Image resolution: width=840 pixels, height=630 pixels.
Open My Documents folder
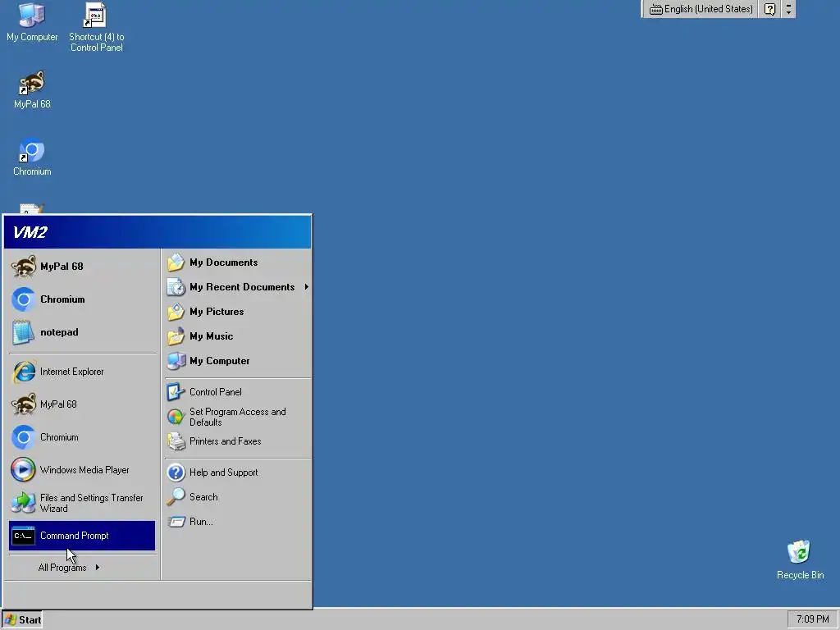pyautogui.click(x=238, y=262)
